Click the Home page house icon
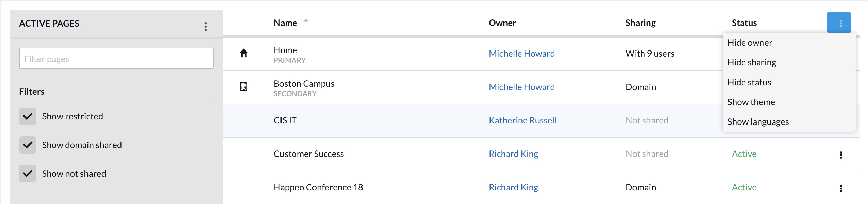868x204 pixels. [244, 53]
